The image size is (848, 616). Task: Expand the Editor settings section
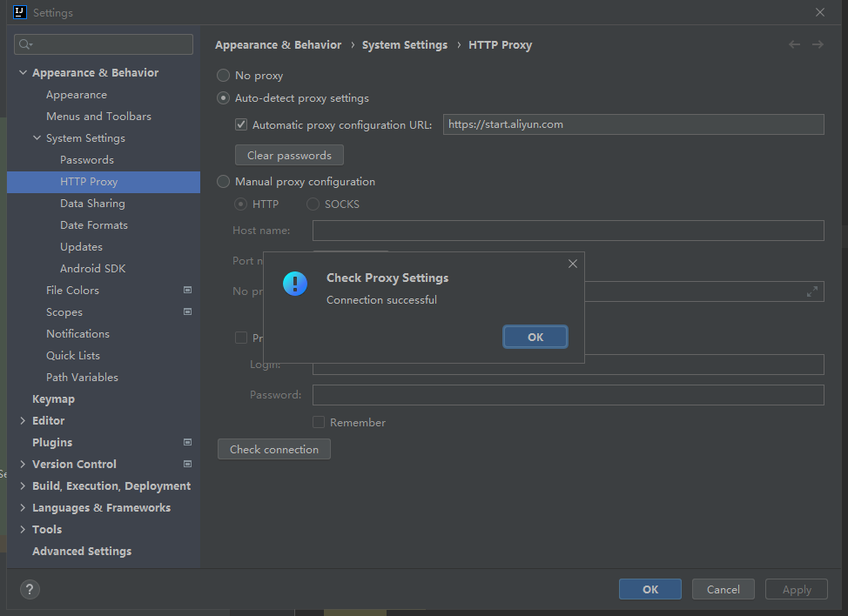coord(23,420)
